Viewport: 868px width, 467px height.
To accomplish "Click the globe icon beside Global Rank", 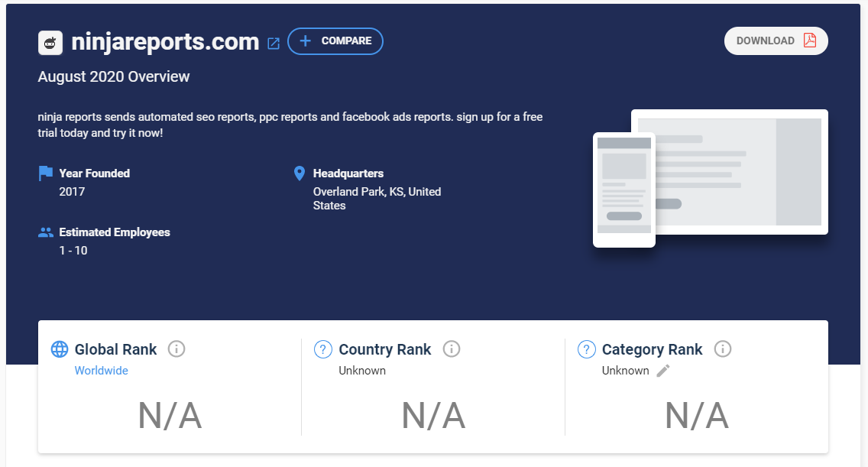I will click(60, 349).
